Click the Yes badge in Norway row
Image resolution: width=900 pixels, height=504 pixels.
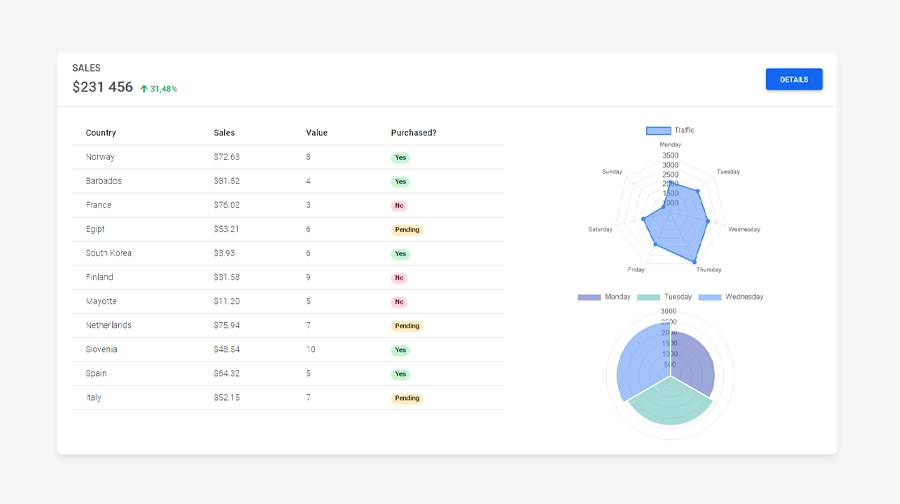pyautogui.click(x=400, y=158)
